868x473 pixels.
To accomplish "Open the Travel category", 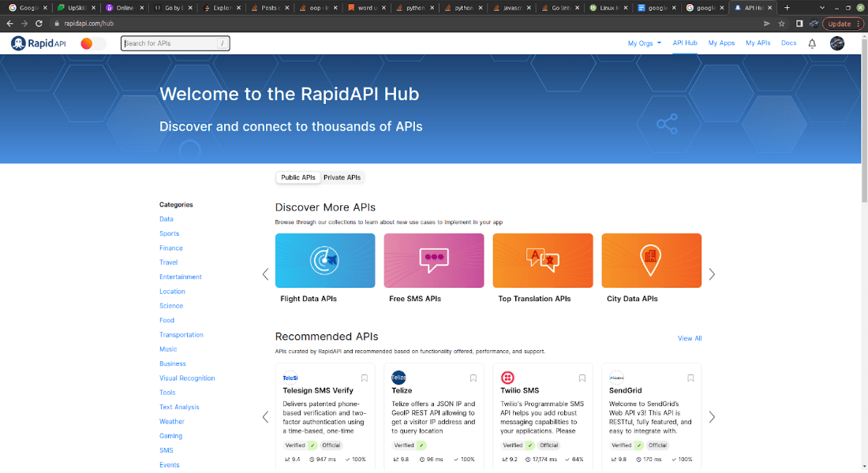I will pos(168,263).
